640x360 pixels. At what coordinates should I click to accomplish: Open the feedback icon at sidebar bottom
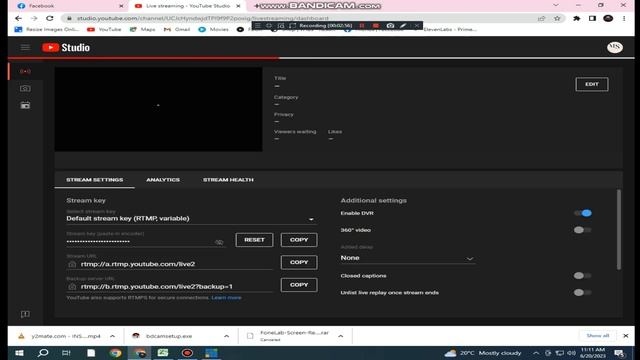(25, 314)
